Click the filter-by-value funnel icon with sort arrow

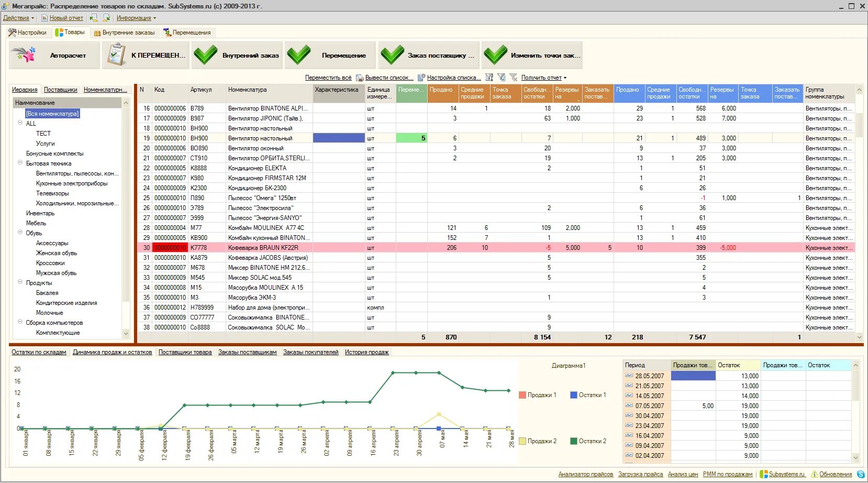[x=489, y=78]
